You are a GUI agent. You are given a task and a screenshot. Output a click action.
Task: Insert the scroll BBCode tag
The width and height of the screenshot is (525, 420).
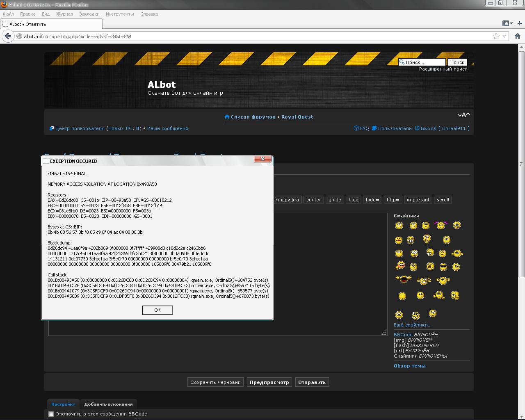coord(443,200)
